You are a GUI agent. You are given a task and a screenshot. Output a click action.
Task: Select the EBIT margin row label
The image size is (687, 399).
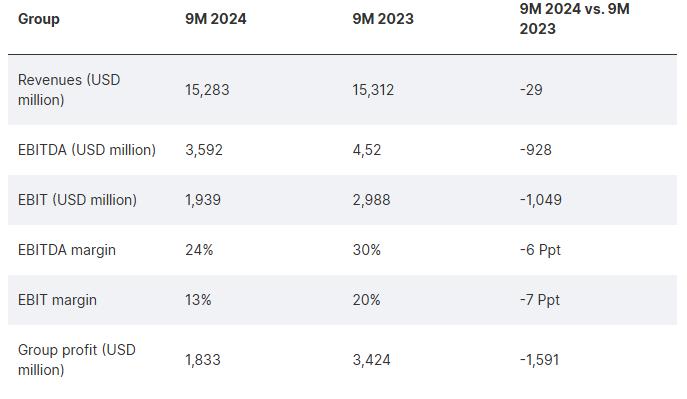pos(57,300)
